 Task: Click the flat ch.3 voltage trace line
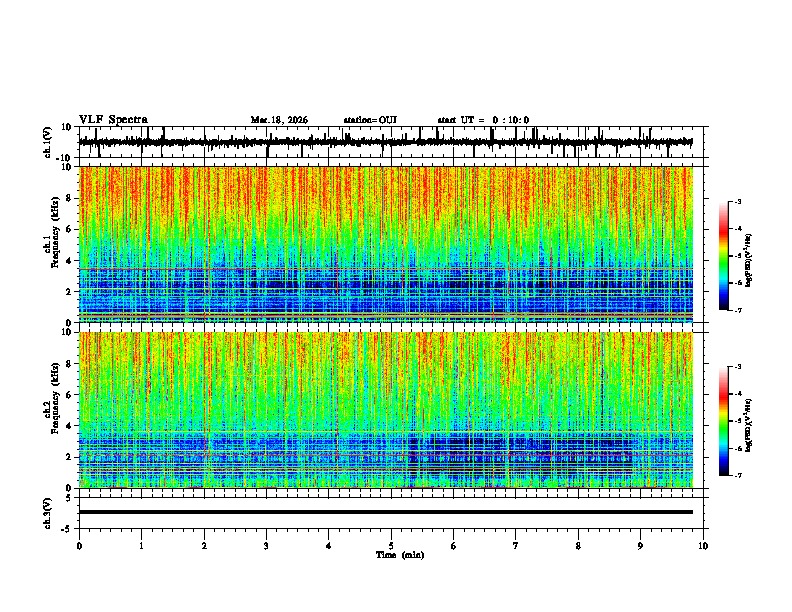[386, 512]
